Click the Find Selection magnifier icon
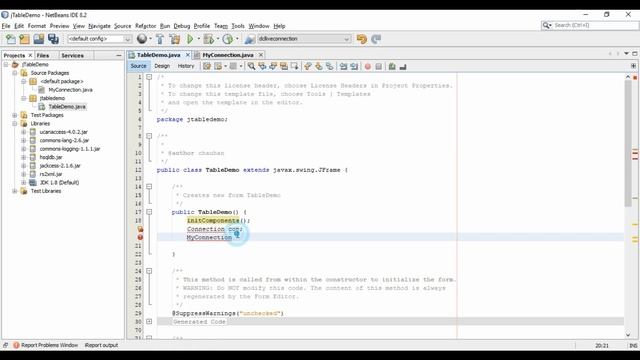The image size is (640, 360). click(x=251, y=66)
